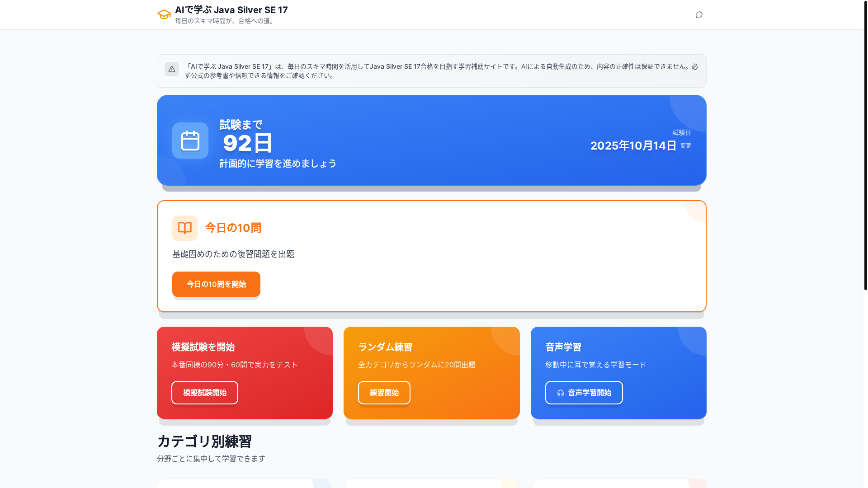
Task: Click the 今日の10問 heading
Action: coord(233,228)
